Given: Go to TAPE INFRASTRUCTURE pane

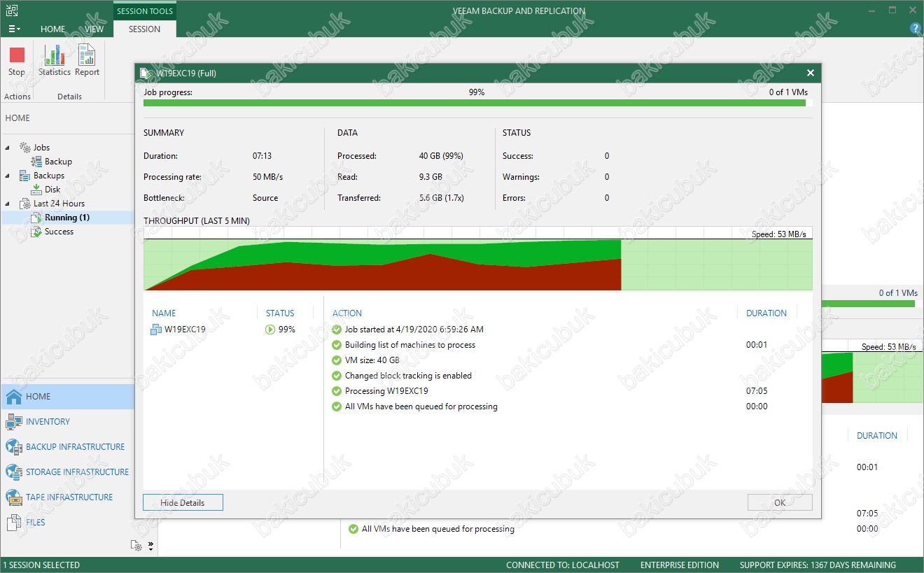Looking at the screenshot, I should click(x=67, y=497).
